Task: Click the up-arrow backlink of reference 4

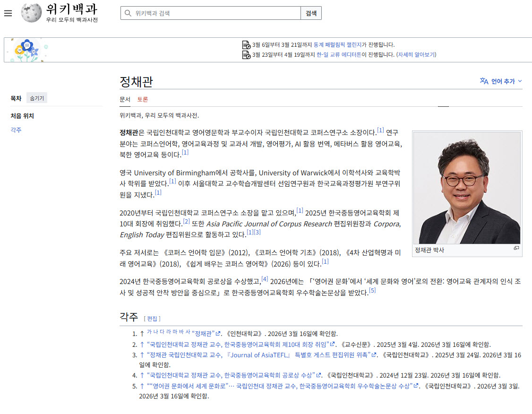Action: point(142,375)
